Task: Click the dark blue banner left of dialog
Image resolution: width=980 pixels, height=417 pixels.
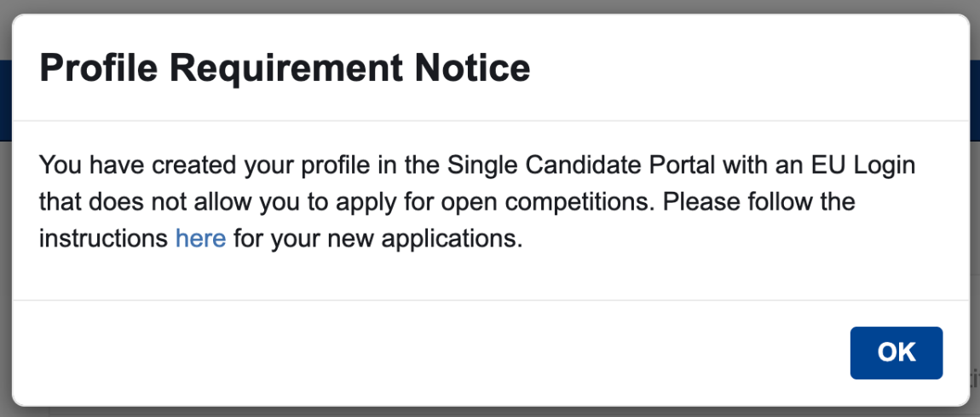Action: 4,98
